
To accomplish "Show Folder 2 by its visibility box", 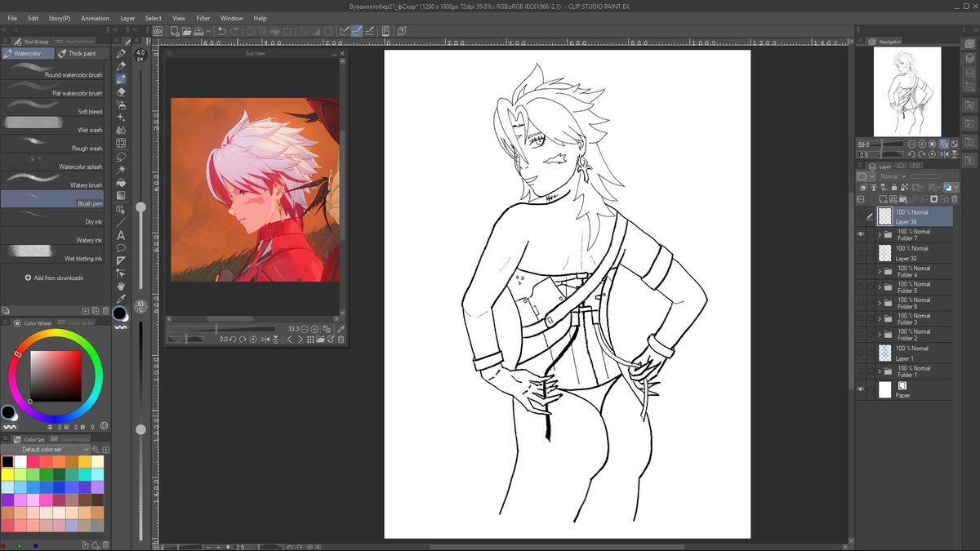I will 860,335.
